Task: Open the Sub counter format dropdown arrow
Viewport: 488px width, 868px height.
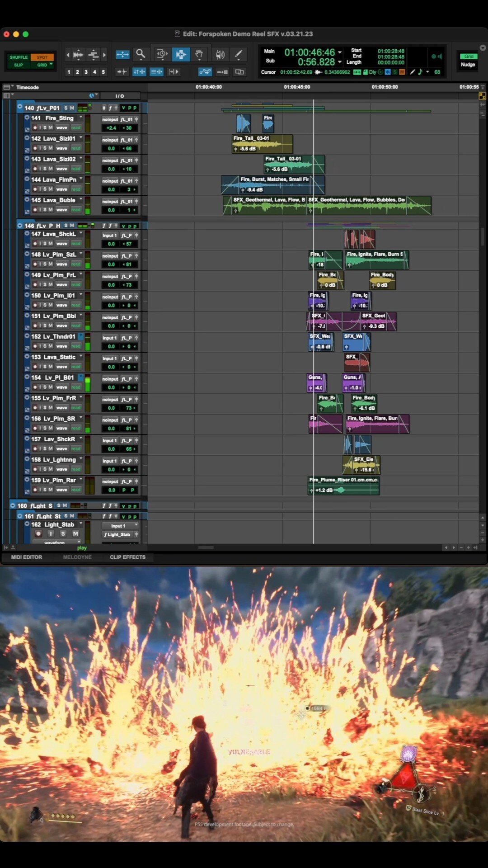Action: 340,62
